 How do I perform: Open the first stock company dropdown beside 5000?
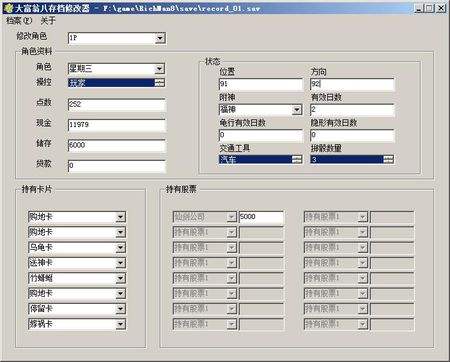pos(232,217)
